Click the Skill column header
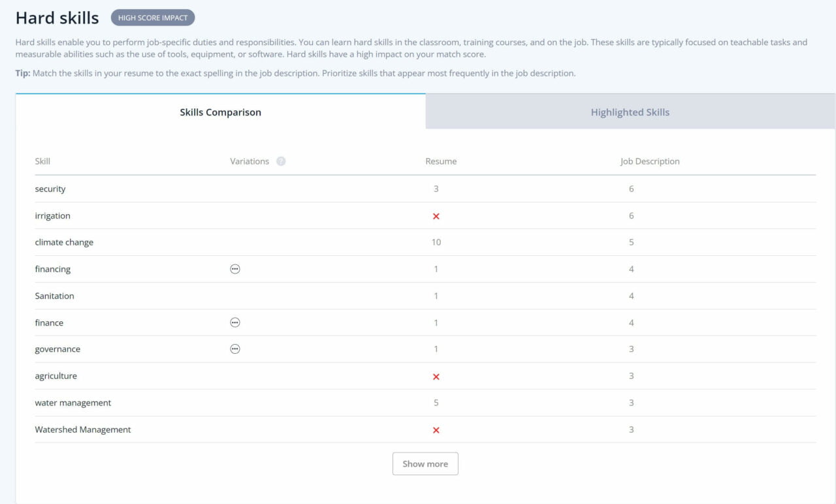The image size is (836, 504). coord(42,161)
